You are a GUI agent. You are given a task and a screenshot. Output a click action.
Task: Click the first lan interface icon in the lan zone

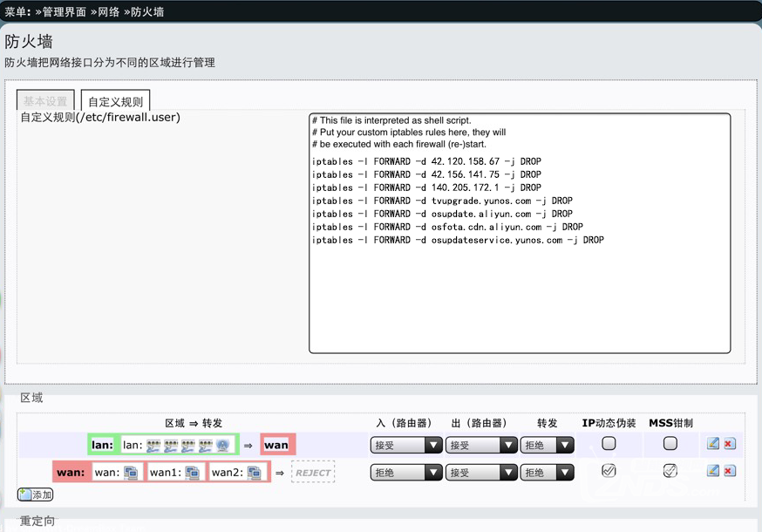pyautogui.click(x=153, y=445)
